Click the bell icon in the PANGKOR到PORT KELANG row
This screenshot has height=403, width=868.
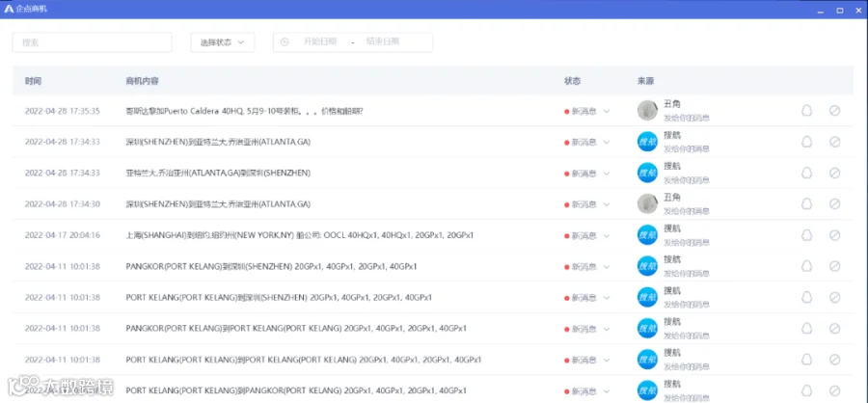pos(806,328)
